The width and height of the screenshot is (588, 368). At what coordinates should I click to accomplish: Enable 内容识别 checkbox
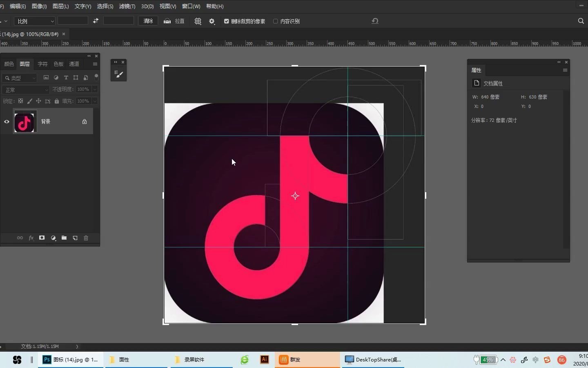(276, 21)
